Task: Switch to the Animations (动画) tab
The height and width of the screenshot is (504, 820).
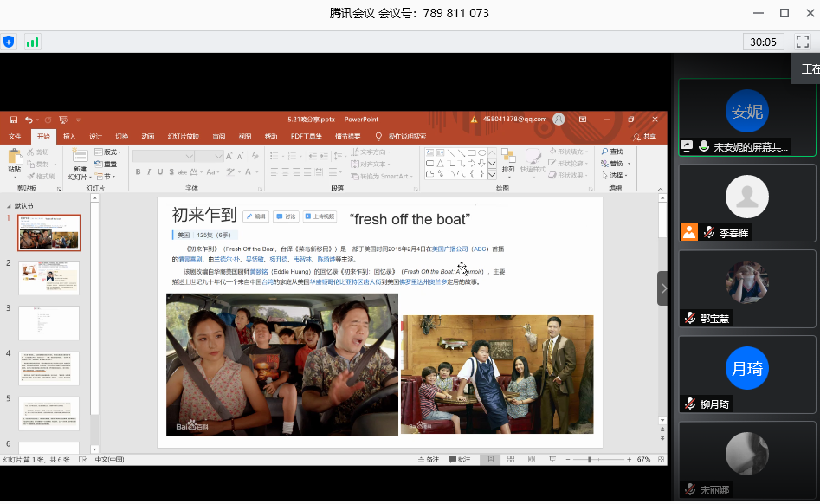Action: (x=148, y=137)
